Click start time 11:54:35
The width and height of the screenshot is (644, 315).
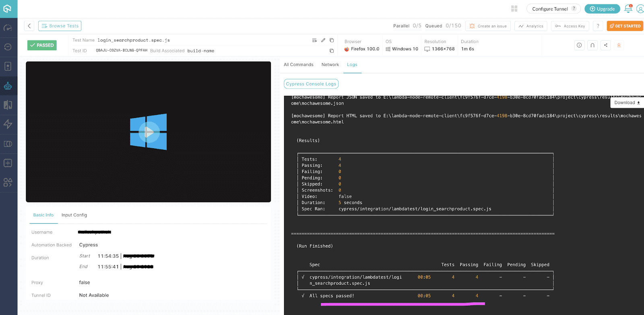point(108,256)
